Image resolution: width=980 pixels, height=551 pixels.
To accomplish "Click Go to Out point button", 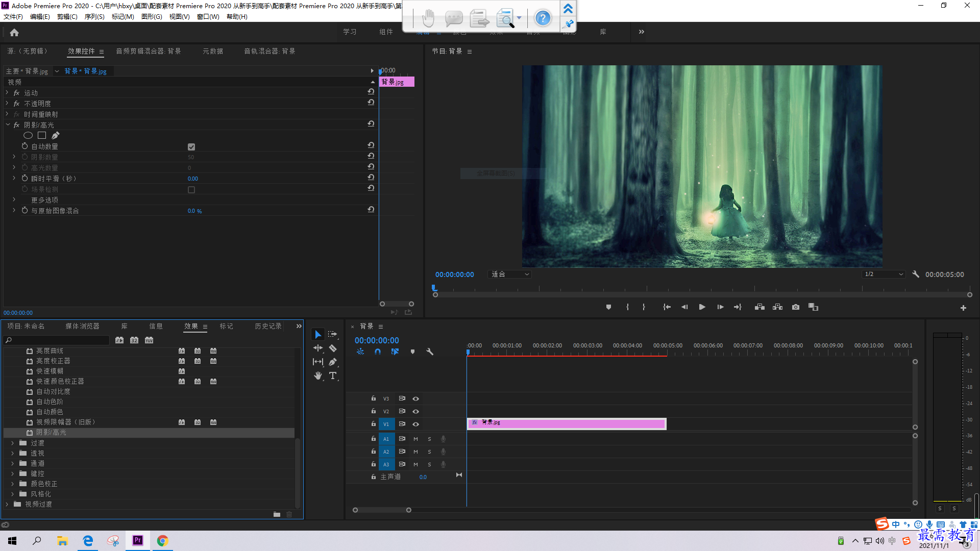I will 738,307.
